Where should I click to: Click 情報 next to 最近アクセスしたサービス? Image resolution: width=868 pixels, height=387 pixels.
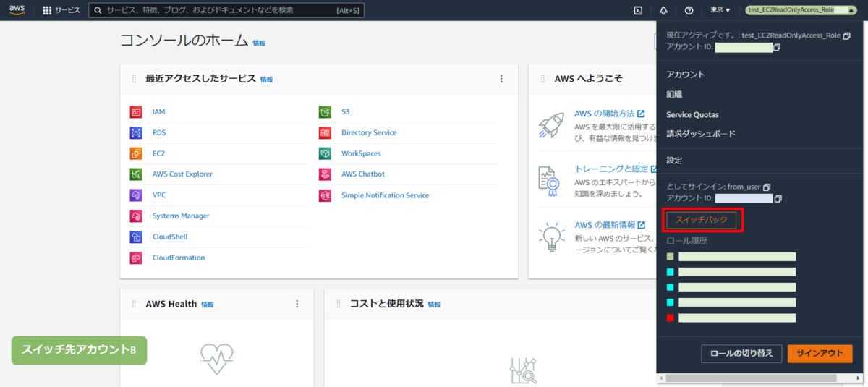[267, 80]
